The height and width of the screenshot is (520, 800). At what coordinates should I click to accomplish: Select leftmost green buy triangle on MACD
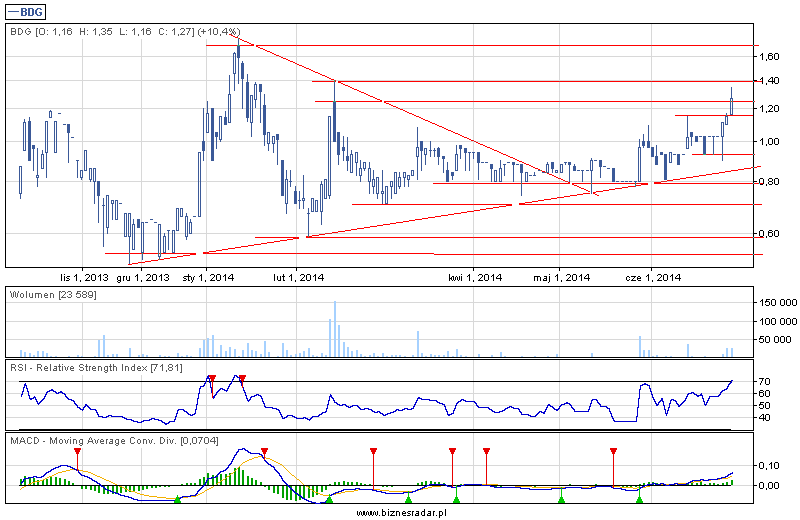point(177,498)
